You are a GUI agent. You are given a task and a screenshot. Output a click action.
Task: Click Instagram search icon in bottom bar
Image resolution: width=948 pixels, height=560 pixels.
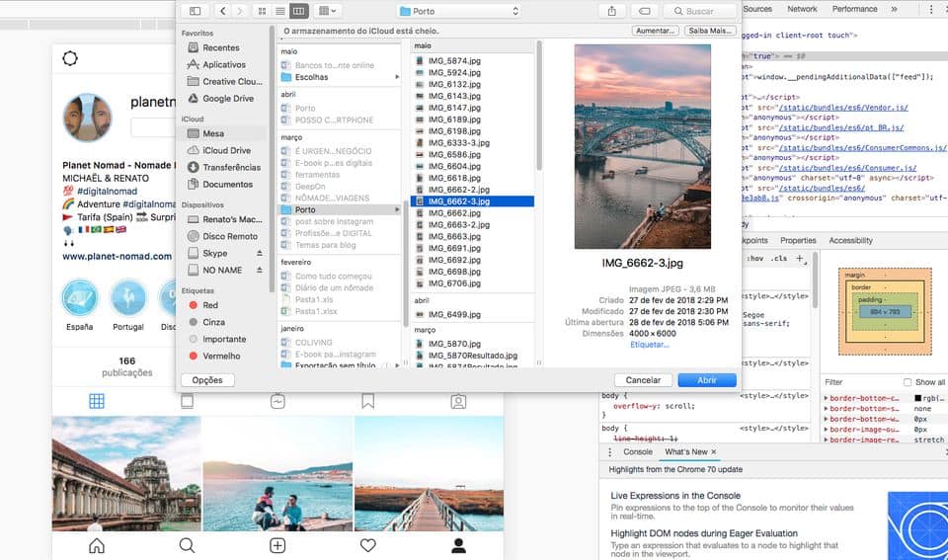point(188,545)
